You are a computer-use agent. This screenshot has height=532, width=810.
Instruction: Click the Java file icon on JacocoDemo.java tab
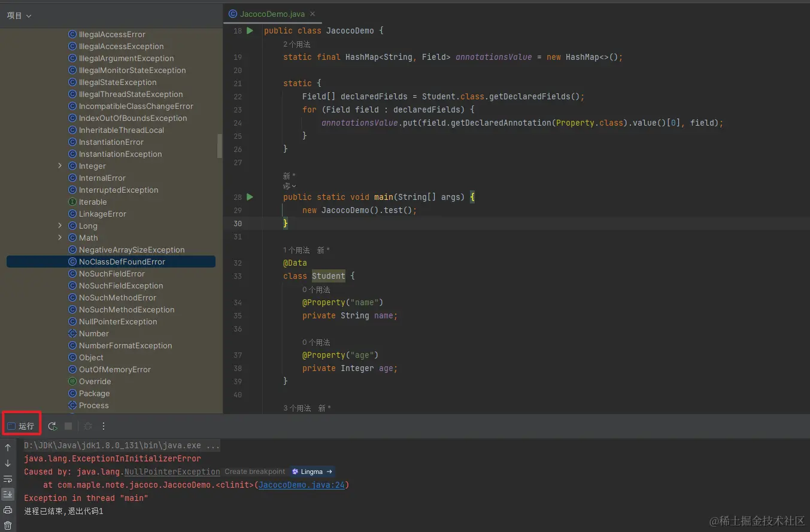[233, 14]
